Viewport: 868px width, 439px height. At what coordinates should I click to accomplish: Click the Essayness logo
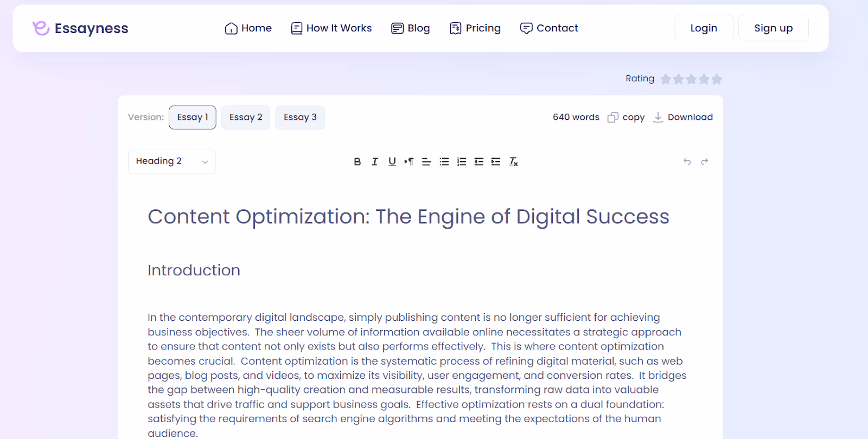pos(80,28)
